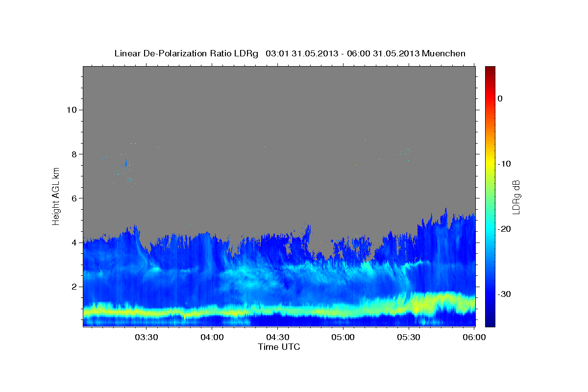Click the 06:00 time tick label
The width and height of the screenshot is (588, 392).
point(474,337)
